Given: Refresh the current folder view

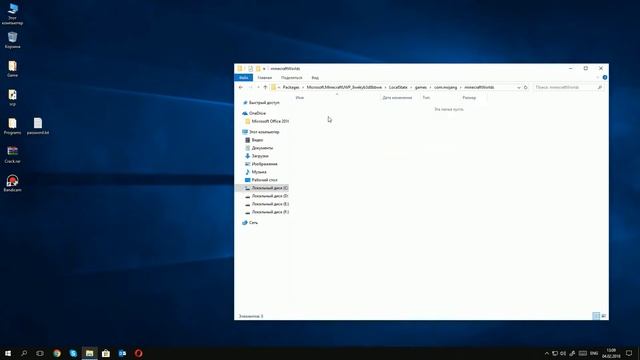Looking at the screenshot, I should (526, 87).
